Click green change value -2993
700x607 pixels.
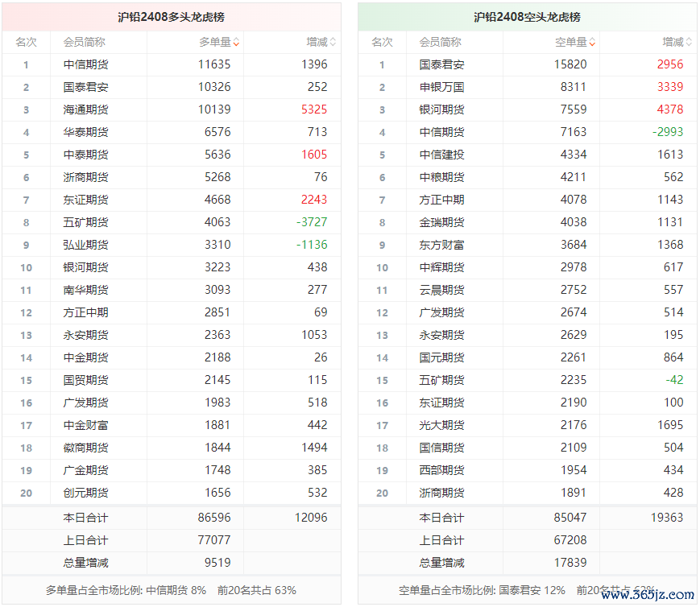[x=668, y=132]
